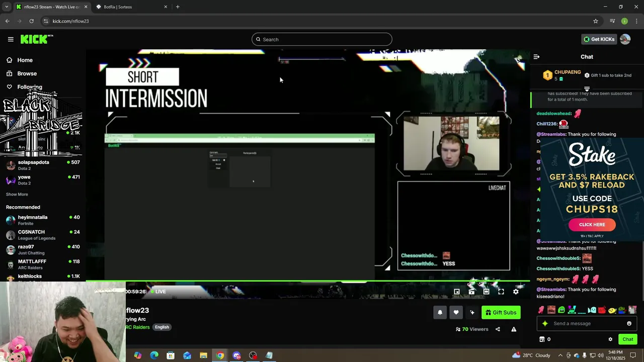The width and height of the screenshot is (644, 362).
Task: Open the emoji picker in chat
Action: click(x=629, y=324)
